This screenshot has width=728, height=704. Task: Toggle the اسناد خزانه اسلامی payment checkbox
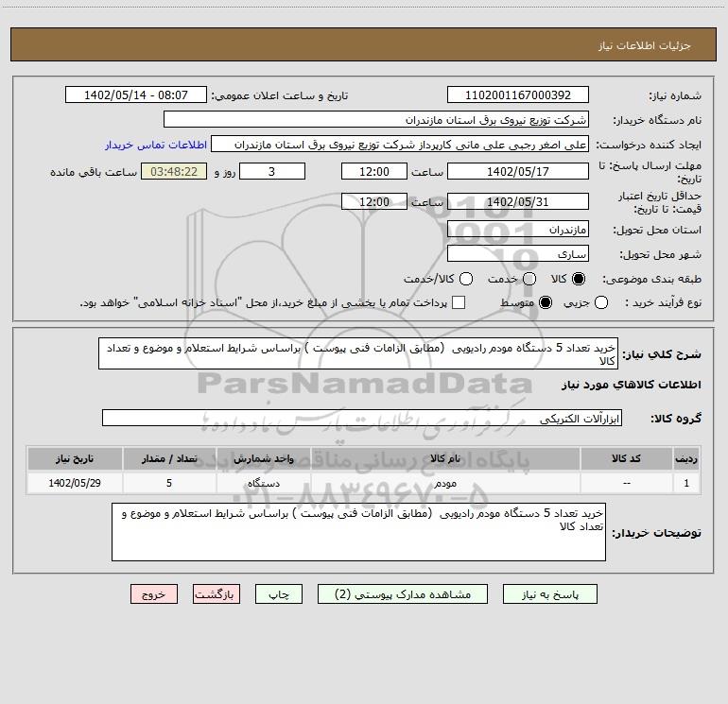459,302
